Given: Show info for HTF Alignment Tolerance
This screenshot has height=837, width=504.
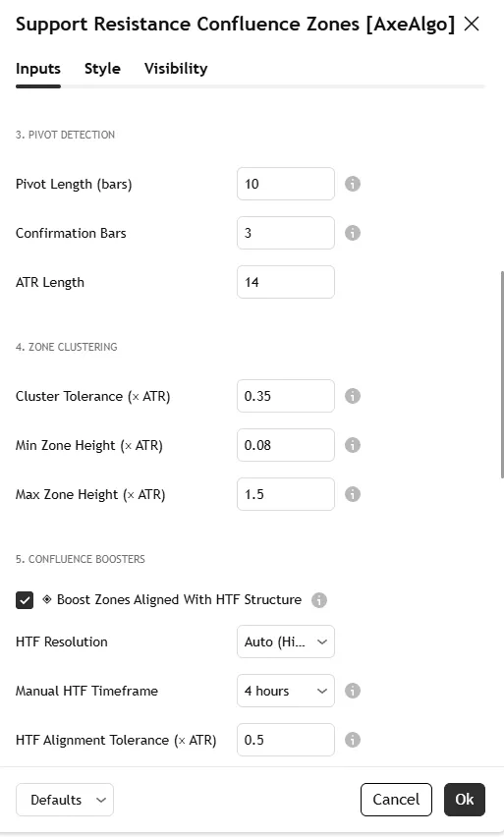Looking at the screenshot, I should 353,740.
